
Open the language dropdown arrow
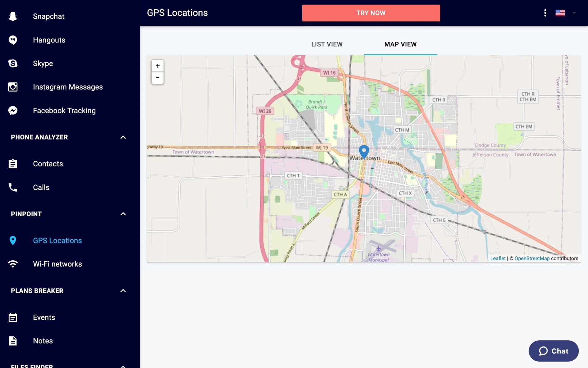(574, 13)
